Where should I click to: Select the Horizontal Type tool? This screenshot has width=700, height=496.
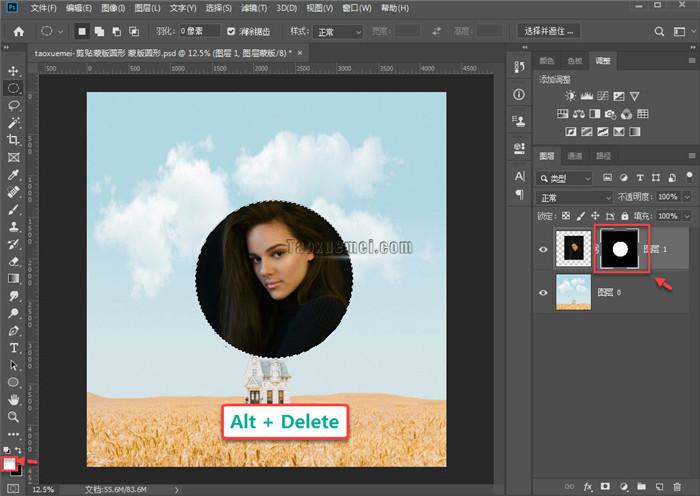[x=14, y=348]
